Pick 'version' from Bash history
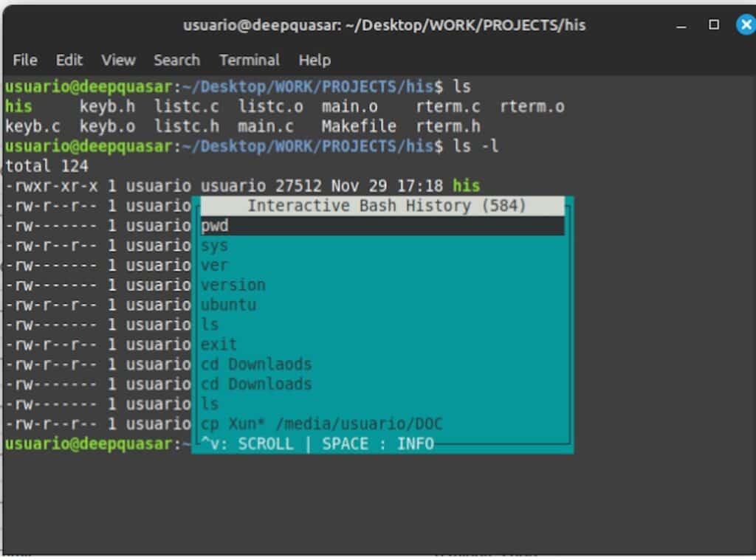This screenshot has width=756, height=560. pos(233,286)
